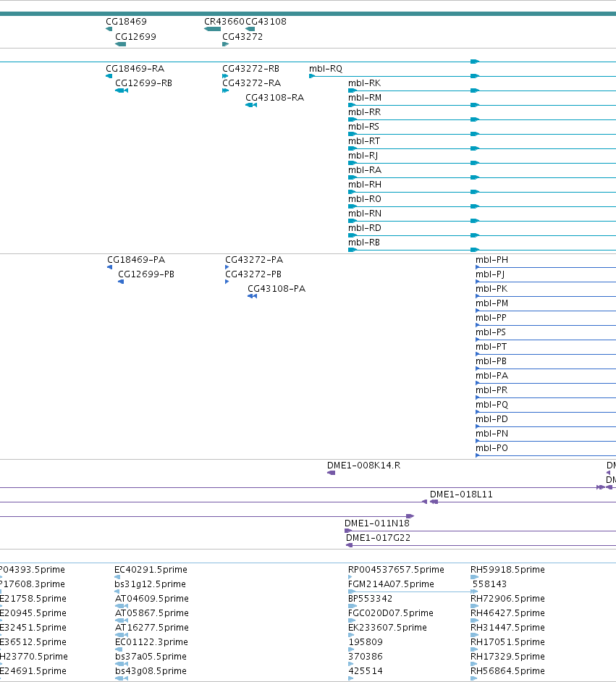Pick the mbl-RA transcript label
The height and width of the screenshot is (682, 616).
pyautogui.click(x=365, y=169)
